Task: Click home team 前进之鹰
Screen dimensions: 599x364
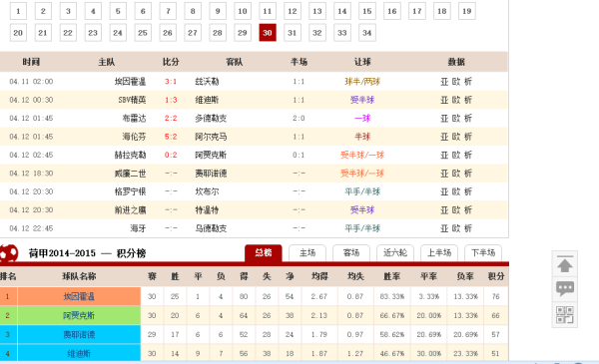Action: coord(130,209)
